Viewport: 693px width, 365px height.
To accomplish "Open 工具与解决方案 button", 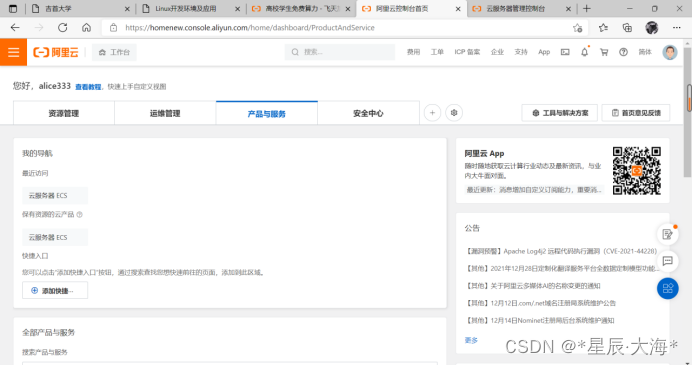I will (x=560, y=113).
